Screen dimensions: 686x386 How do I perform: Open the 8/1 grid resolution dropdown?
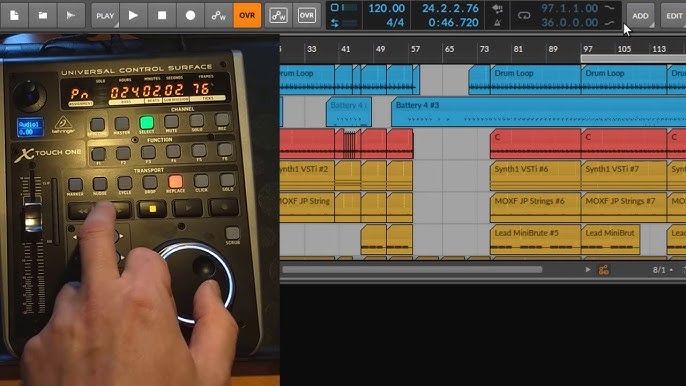662,270
